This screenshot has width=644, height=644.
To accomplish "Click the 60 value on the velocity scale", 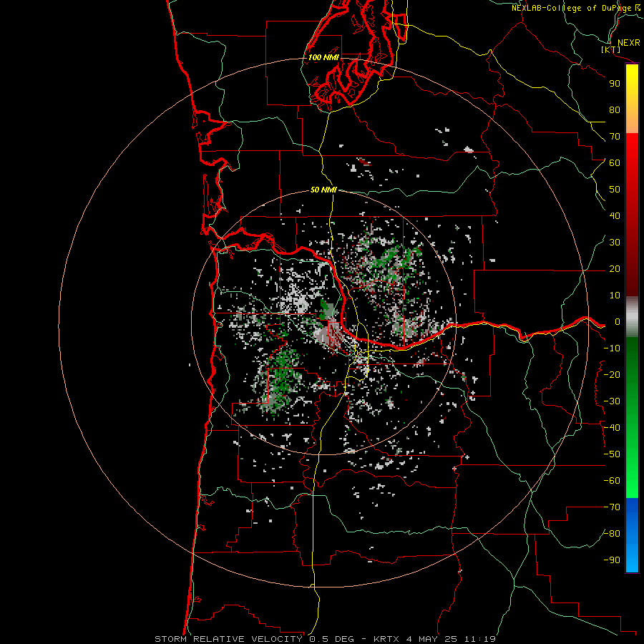I will (x=615, y=163).
